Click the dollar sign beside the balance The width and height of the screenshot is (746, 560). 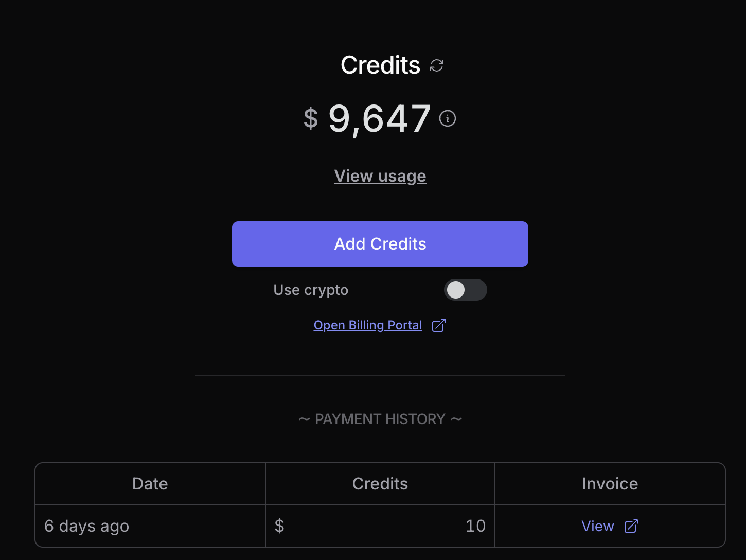click(311, 118)
